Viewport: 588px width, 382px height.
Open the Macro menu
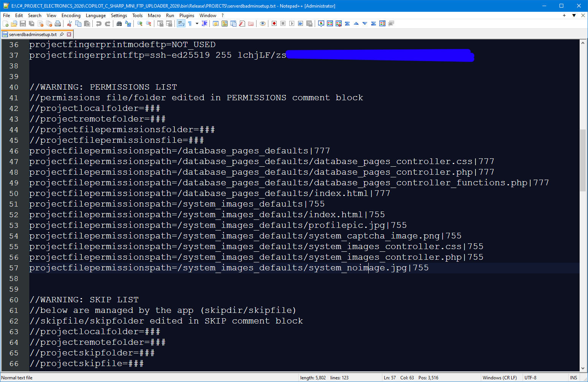[154, 16]
